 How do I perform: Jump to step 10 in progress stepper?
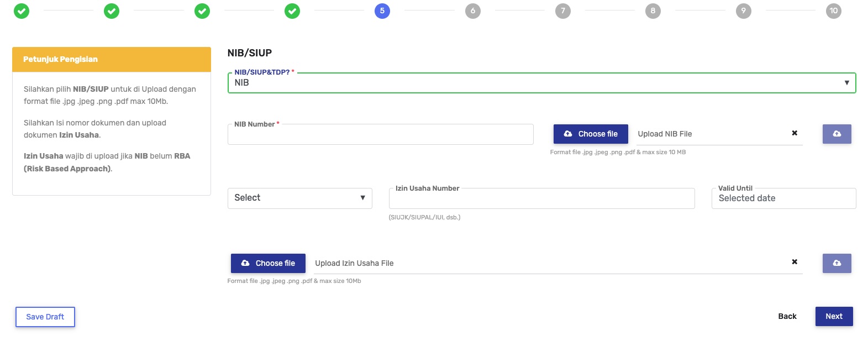click(833, 11)
